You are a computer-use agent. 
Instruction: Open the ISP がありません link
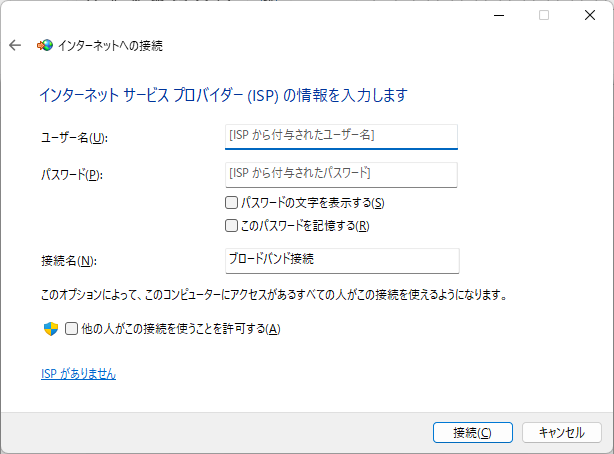point(78,374)
